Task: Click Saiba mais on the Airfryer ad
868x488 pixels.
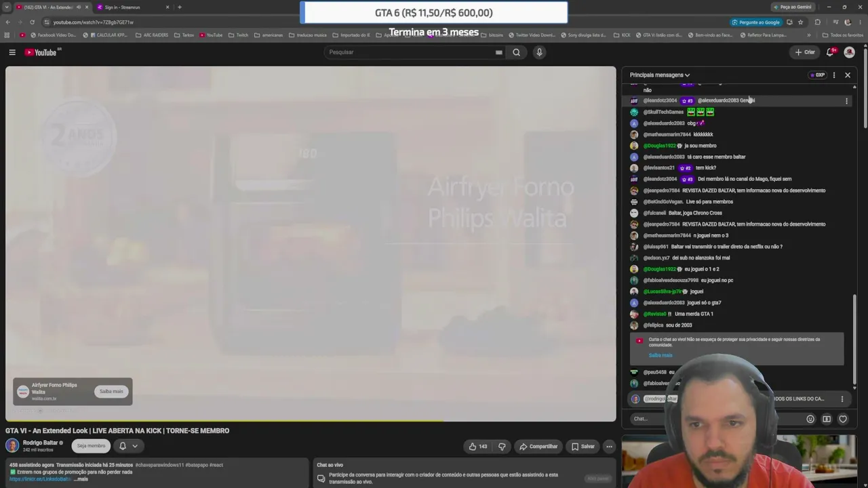Action: pyautogui.click(x=111, y=391)
